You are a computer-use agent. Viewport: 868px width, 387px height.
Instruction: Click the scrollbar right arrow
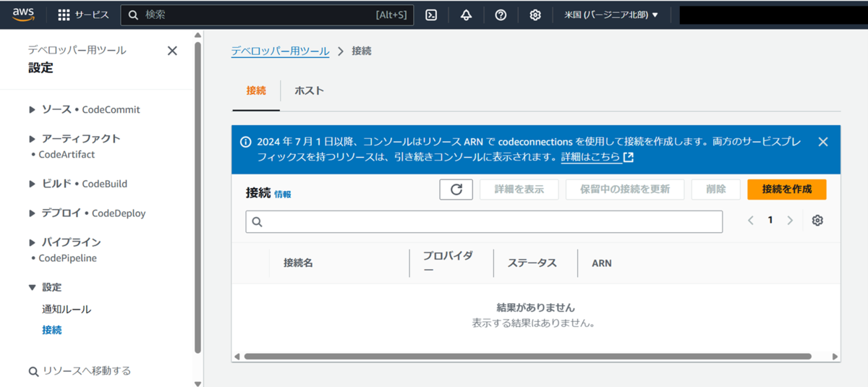[x=835, y=357]
